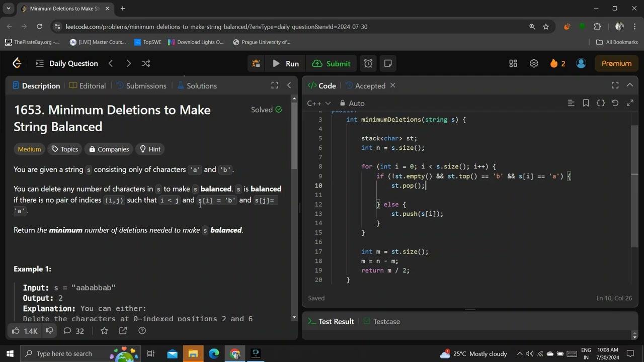This screenshot has height=362, width=644.
Task: View the streak flame counter
Action: pyautogui.click(x=557, y=63)
